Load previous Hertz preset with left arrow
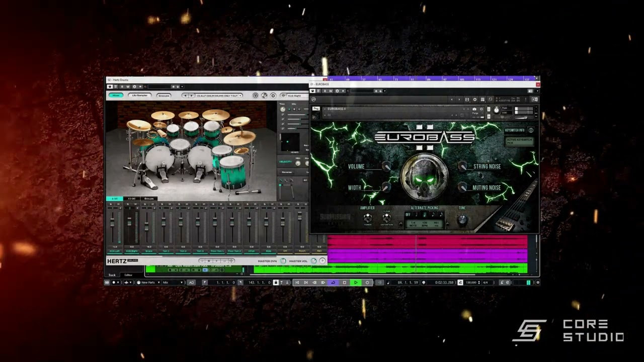 click(185, 96)
